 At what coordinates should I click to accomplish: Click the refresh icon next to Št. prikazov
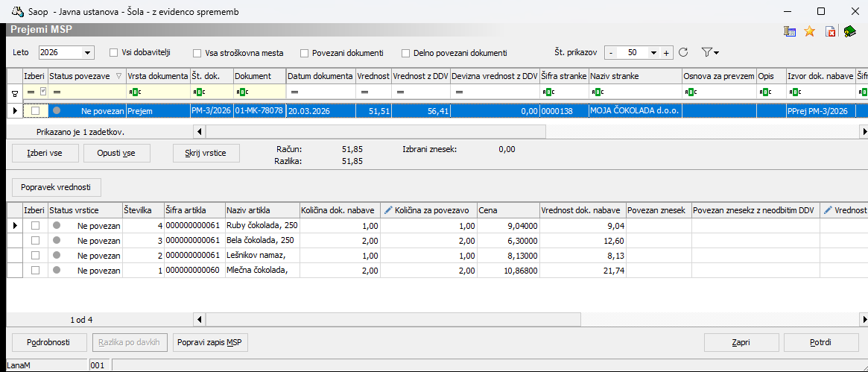(x=683, y=52)
